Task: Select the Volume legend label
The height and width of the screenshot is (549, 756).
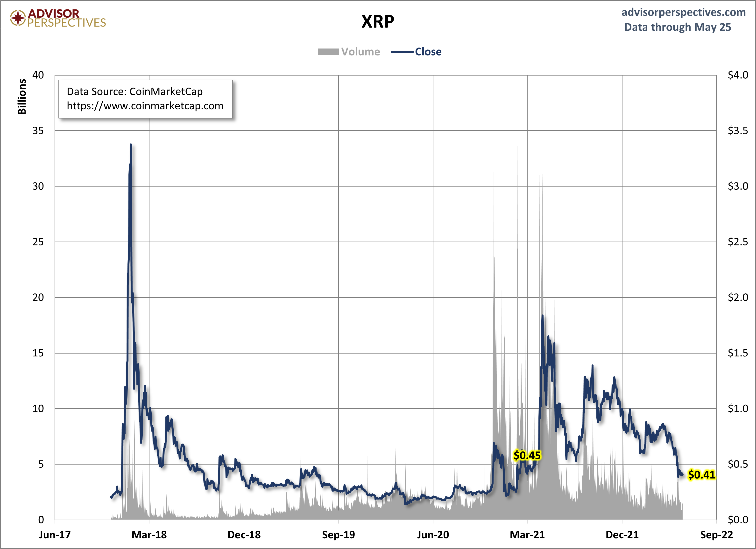Action: [x=360, y=52]
